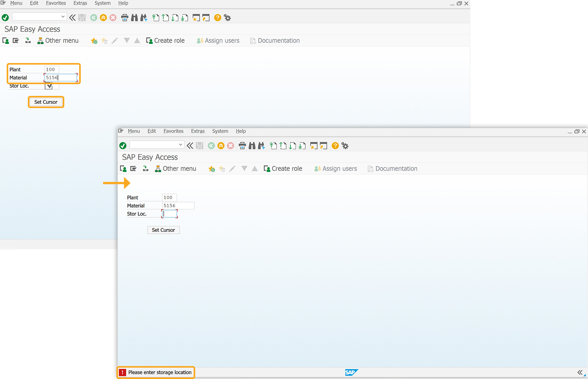The image size is (588, 379).
Task: Click Delete Favorites icon in front window
Action: (222, 169)
